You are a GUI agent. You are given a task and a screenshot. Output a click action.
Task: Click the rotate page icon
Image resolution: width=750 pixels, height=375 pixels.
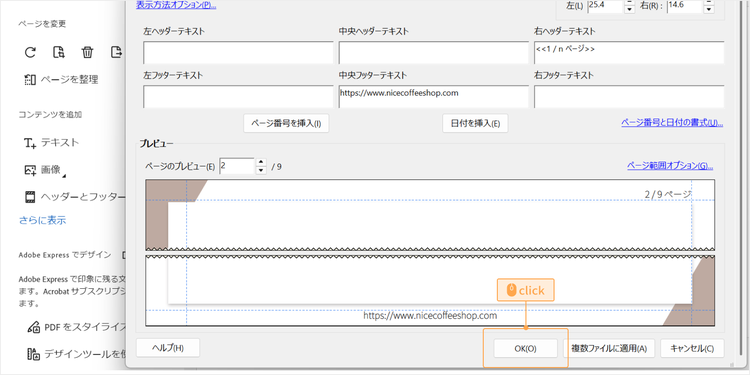tap(30, 52)
